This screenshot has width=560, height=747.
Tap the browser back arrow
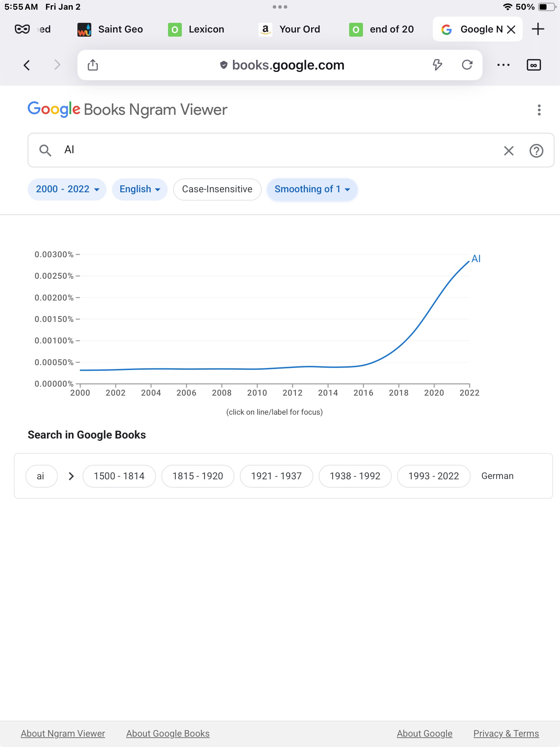[27, 65]
